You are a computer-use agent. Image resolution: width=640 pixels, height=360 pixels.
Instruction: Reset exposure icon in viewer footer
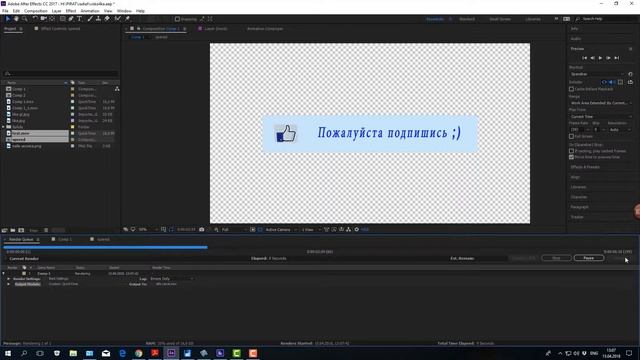point(356,230)
